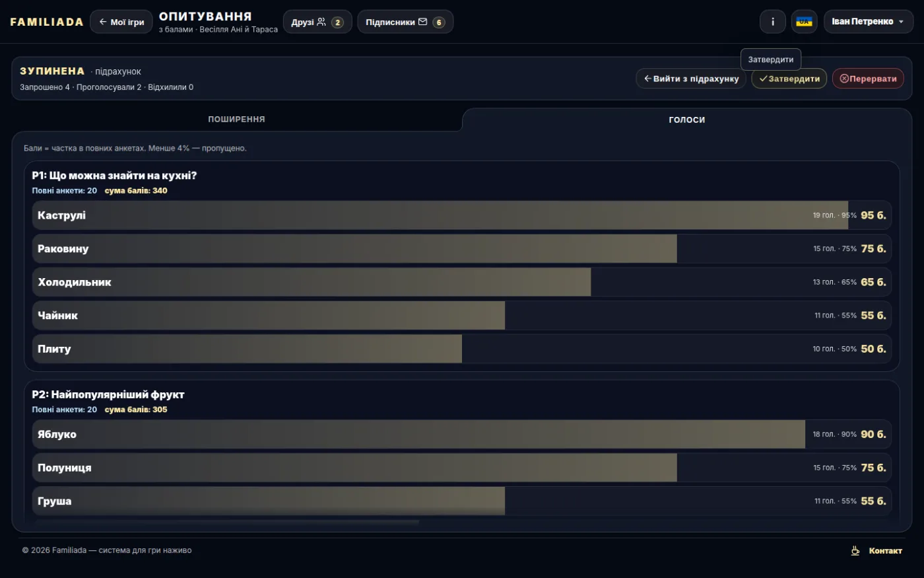Open the Контакт link in footer

(885, 551)
